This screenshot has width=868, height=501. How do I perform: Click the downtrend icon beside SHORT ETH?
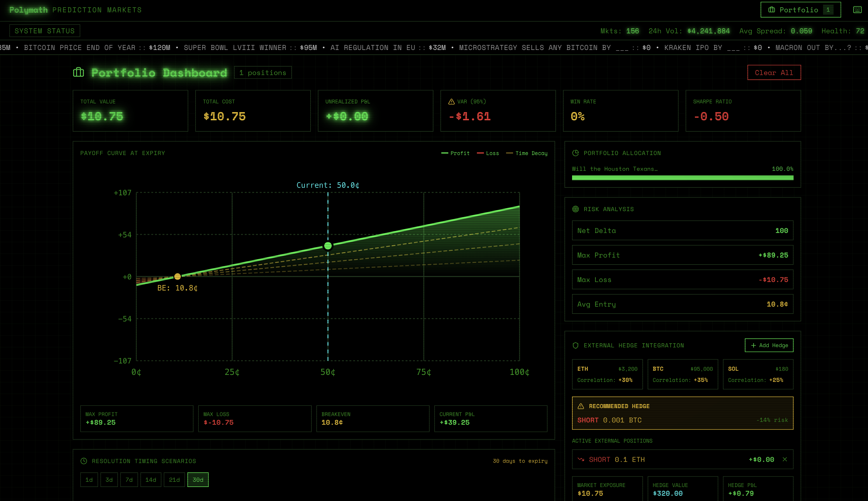click(581, 459)
